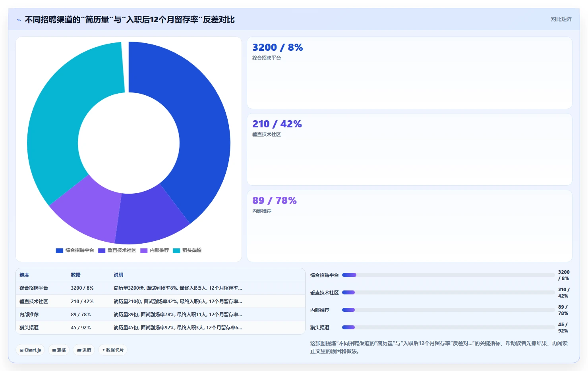This screenshot has width=588, height=371.
Task: Click the chart title about 招聘渠道
Action: [130, 20]
